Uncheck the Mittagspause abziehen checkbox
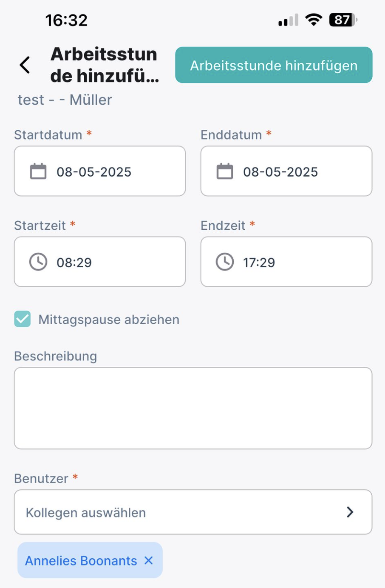The height and width of the screenshot is (588, 385). (23, 319)
